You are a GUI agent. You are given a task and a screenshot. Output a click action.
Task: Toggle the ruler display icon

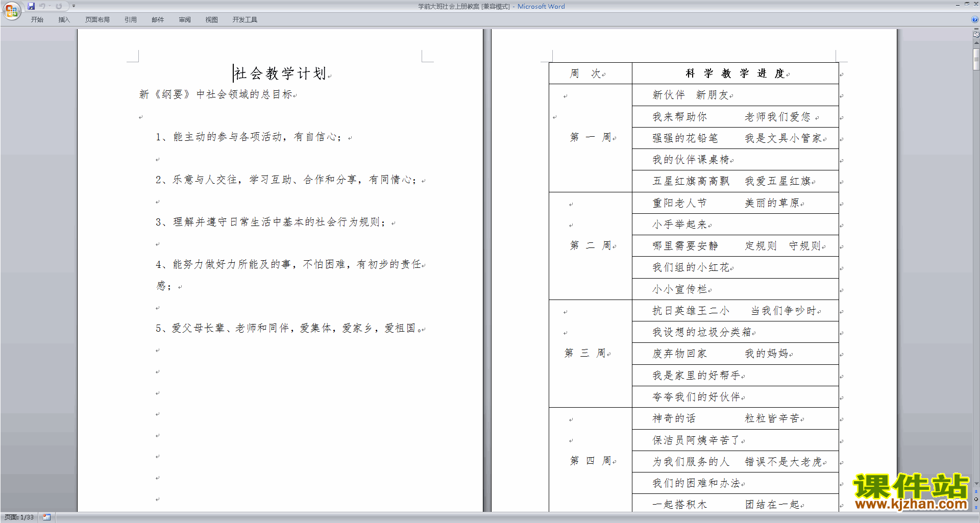point(976,34)
